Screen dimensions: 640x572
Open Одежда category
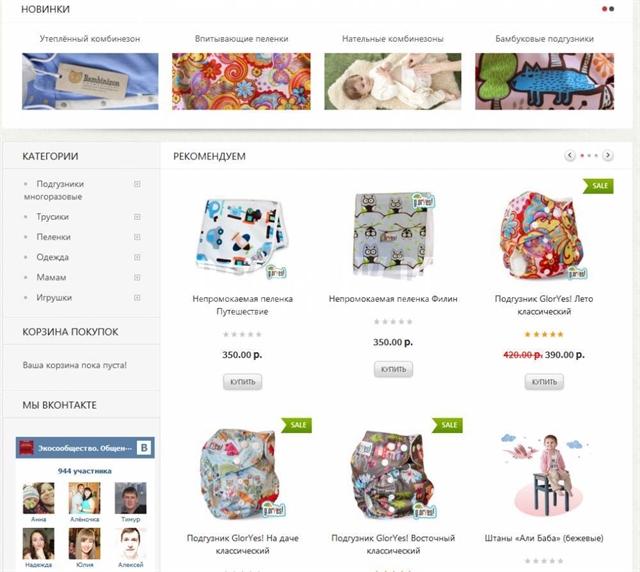tap(53, 257)
